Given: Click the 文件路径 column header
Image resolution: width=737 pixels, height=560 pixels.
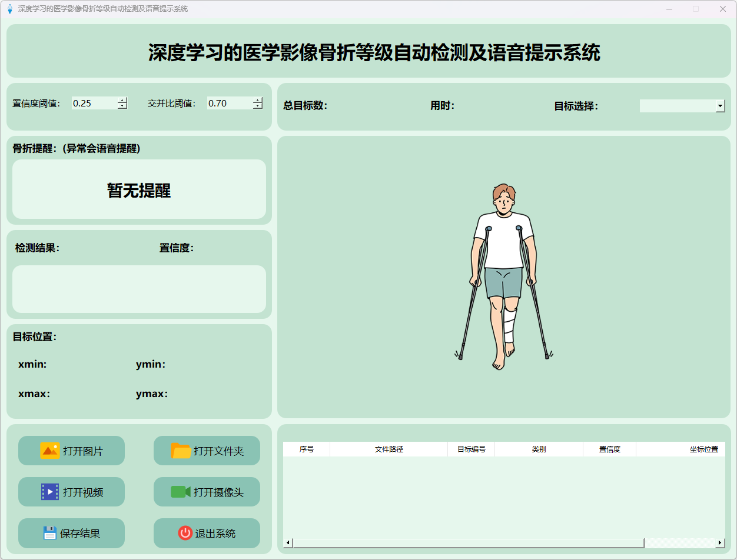Looking at the screenshot, I should coord(389,449).
